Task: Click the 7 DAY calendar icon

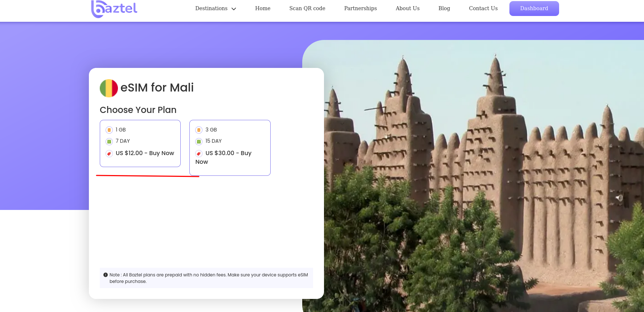Action: 109,142
